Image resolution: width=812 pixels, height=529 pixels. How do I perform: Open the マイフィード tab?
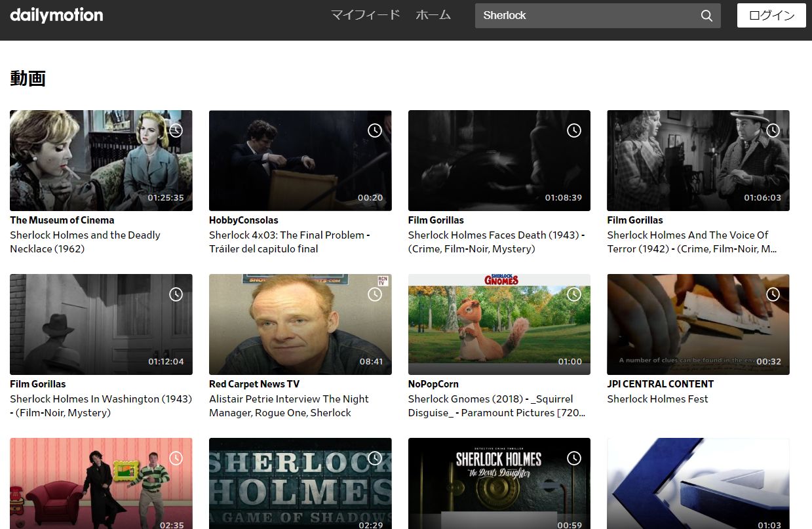pos(365,15)
